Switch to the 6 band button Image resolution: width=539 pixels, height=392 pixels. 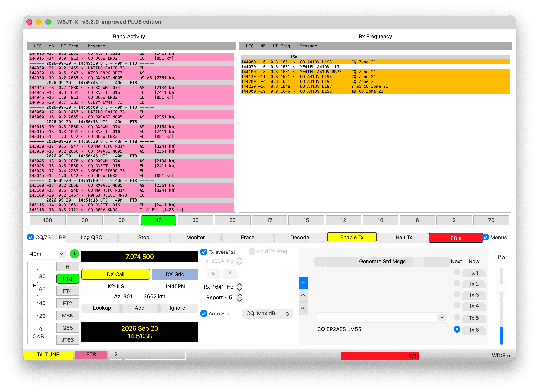[417, 220]
